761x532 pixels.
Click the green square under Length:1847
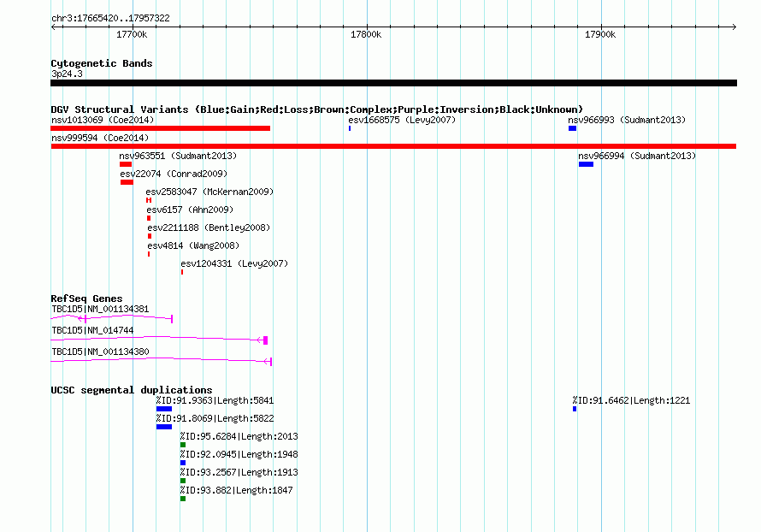(x=183, y=499)
